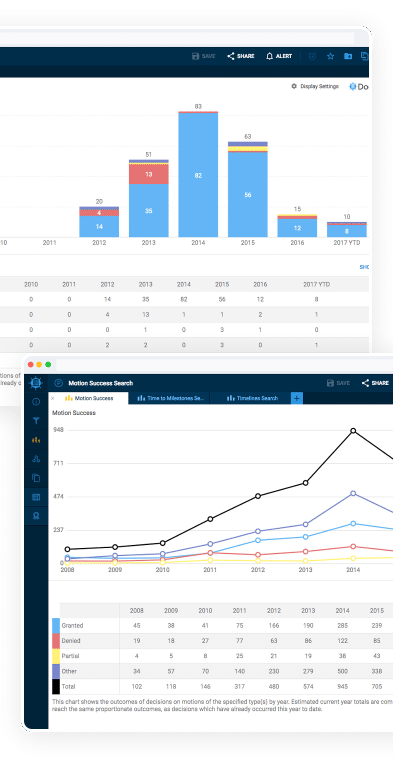Click the Denied 2011 value 77
Screen dimensions: 393x766
point(240,640)
